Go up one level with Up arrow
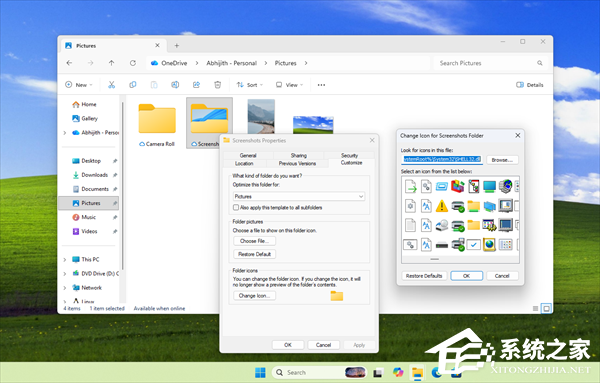Screen dimensions: 600x383 [111, 63]
